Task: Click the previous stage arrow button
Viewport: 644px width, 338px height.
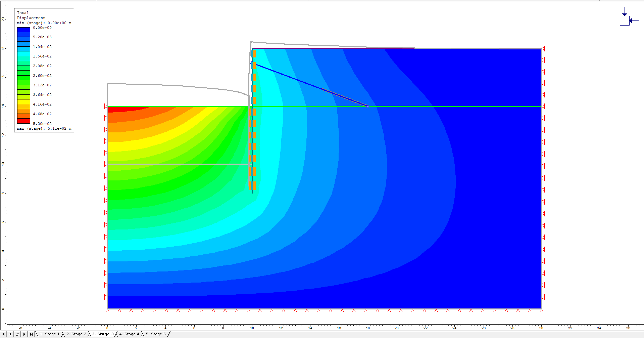Action: (x=10, y=334)
